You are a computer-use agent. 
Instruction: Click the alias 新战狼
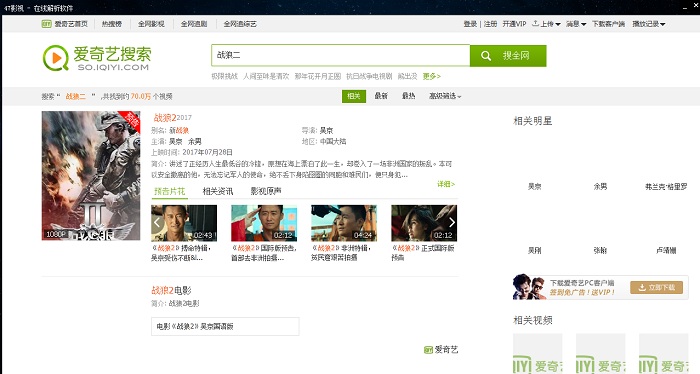coord(179,130)
